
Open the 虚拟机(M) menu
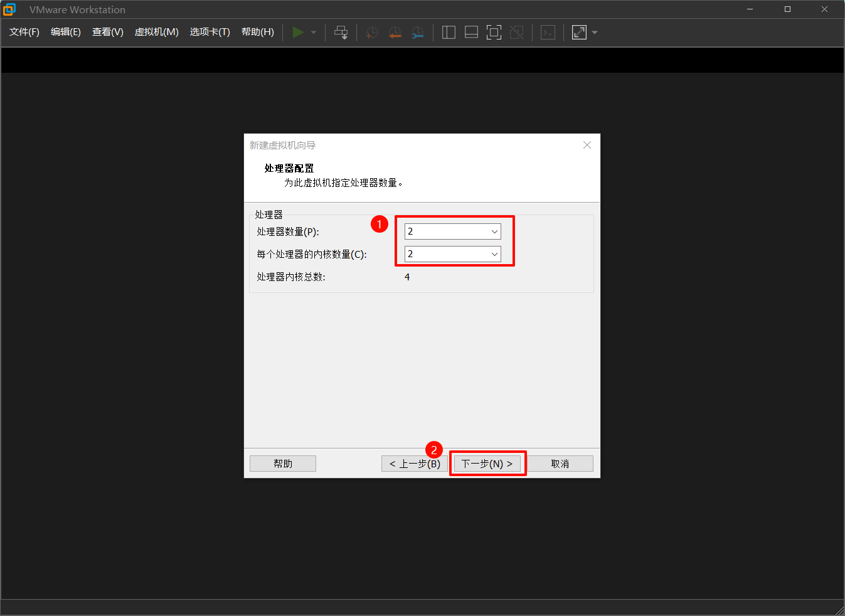(156, 32)
